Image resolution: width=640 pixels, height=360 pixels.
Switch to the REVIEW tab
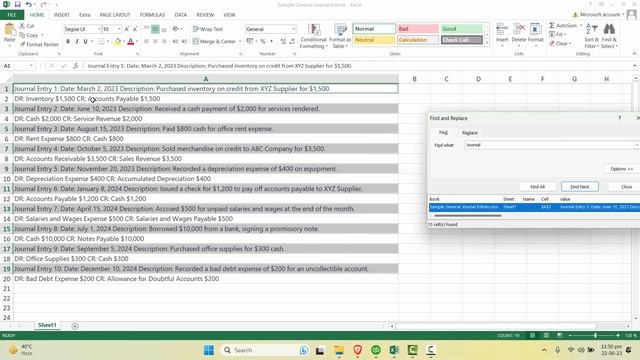coord(205,15)
